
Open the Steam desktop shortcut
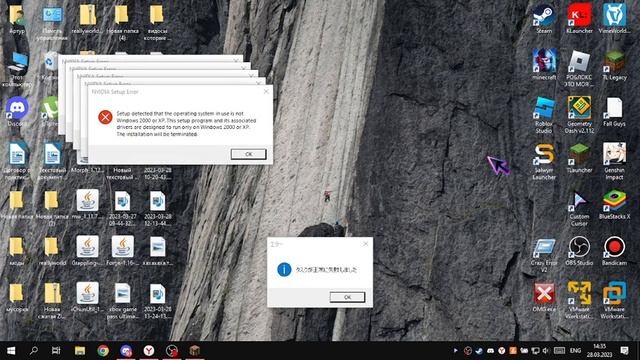544,18
